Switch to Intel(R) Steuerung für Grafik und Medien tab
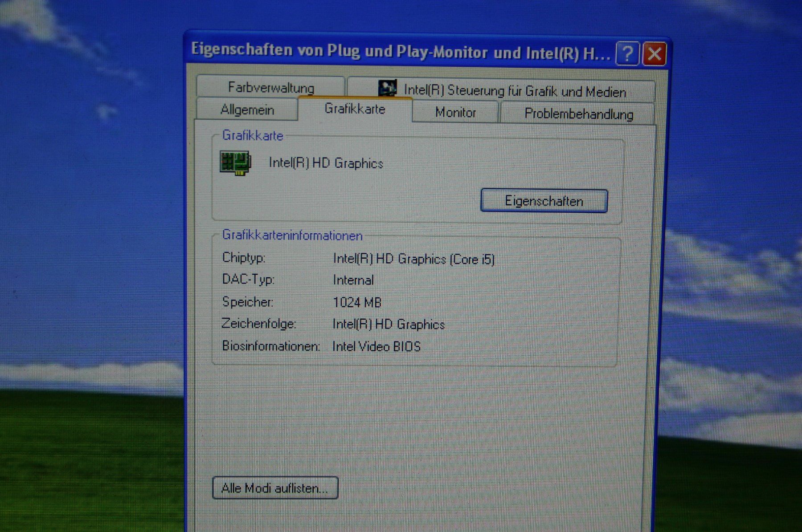The width and height of the screenshot is (802, 532). [x=501, y=90]
